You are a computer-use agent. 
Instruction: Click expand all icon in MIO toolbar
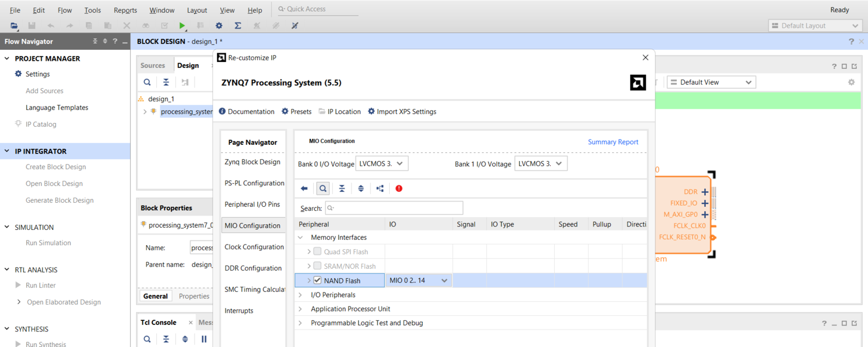[361, 188]
